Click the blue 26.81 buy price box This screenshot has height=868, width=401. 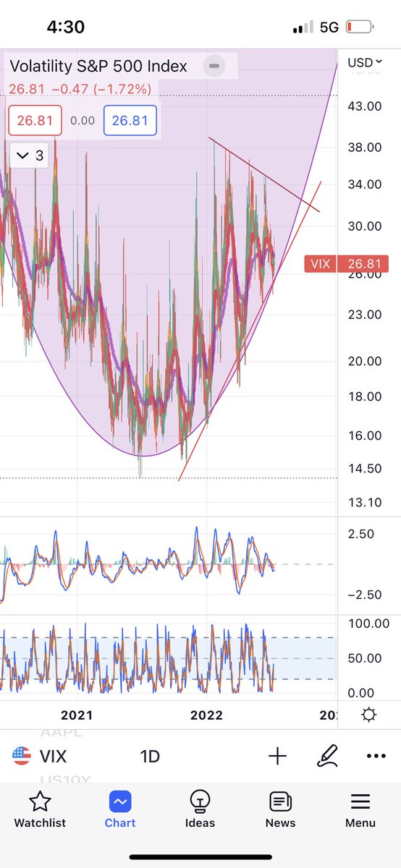pyautogui.click(x=130, y=120)
